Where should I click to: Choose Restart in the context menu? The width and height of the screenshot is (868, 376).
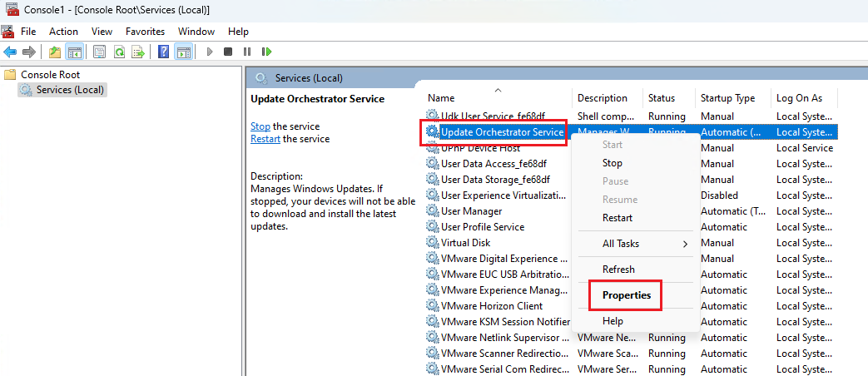coord(618,218)
